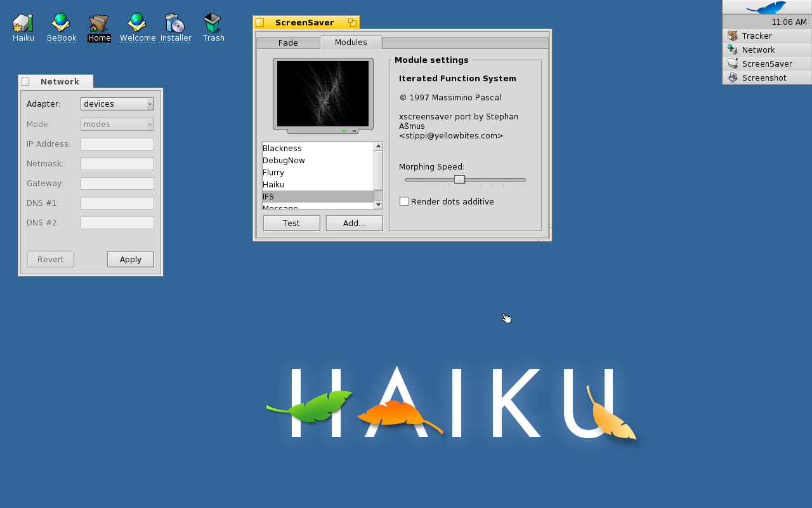Click the module list scroll up arrow
The image size is (812, 508).
click(378, 147)
